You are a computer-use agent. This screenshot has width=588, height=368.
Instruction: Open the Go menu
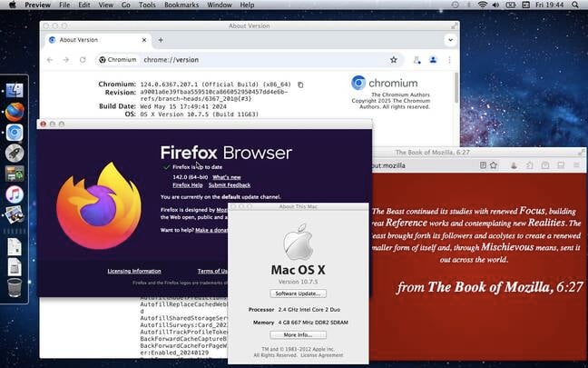click(126, 5)
